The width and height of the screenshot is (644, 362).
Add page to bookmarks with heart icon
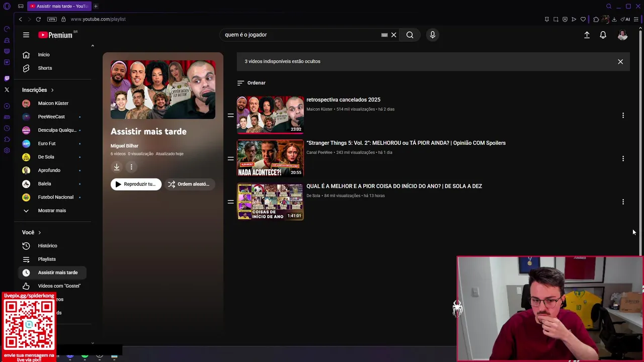(583, 19)
